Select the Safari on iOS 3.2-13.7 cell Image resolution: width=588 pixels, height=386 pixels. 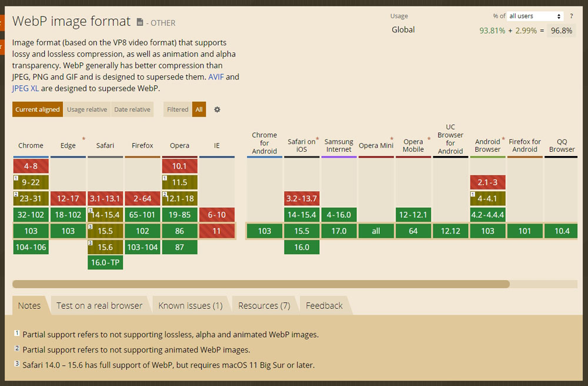(x=302, y=198)
